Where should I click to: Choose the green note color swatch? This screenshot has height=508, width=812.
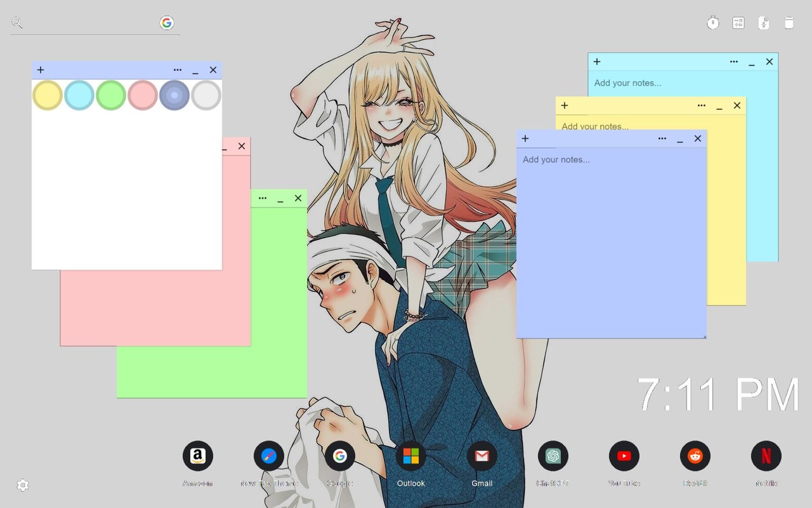pos(111,95)
